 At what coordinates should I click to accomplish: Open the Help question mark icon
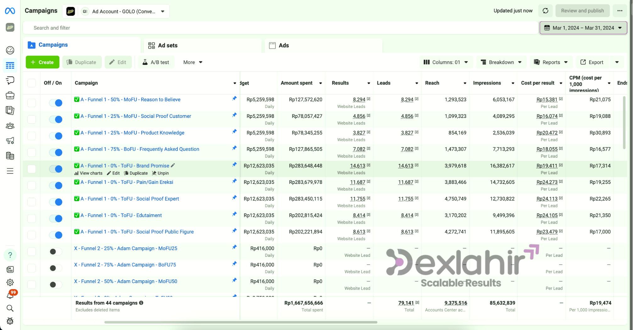(10, 255)
